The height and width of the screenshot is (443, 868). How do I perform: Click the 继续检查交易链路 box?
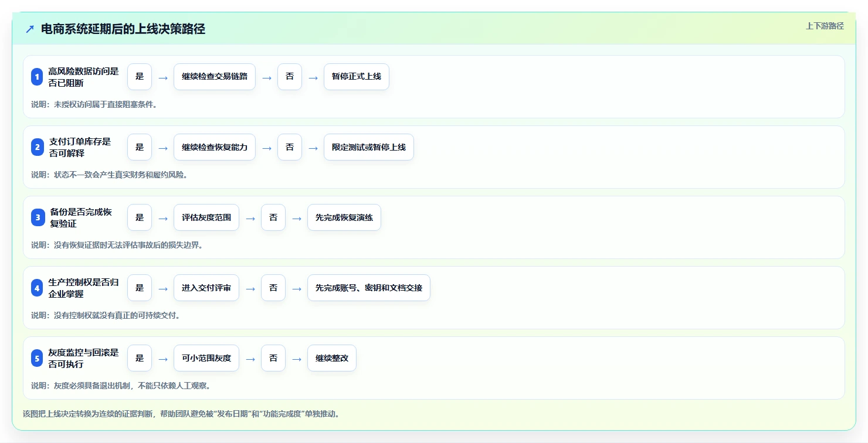click(215, 77)
